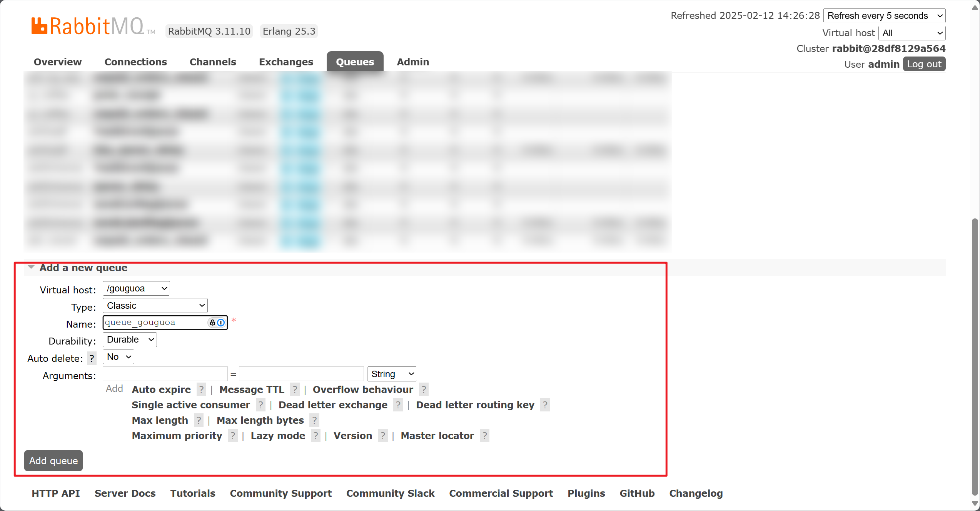Screen dimensions: 980x511
Task: Open help icon next to Message TTL
Action: coord(295,389)
